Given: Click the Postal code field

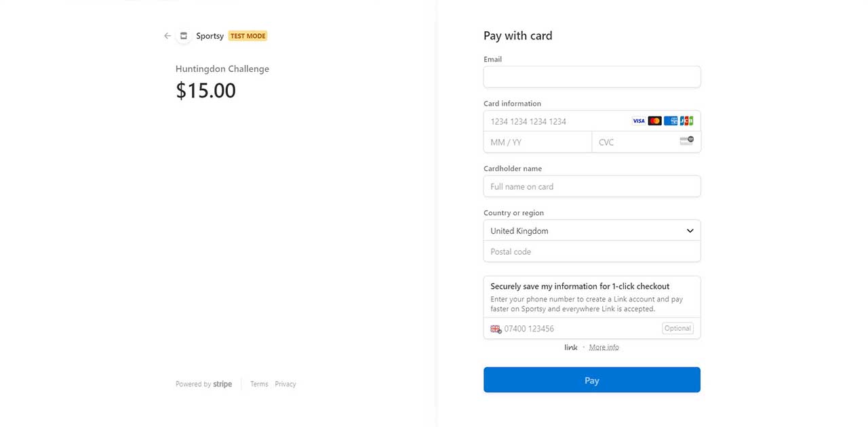Looking at the screenshot, I should pos(592,251).
